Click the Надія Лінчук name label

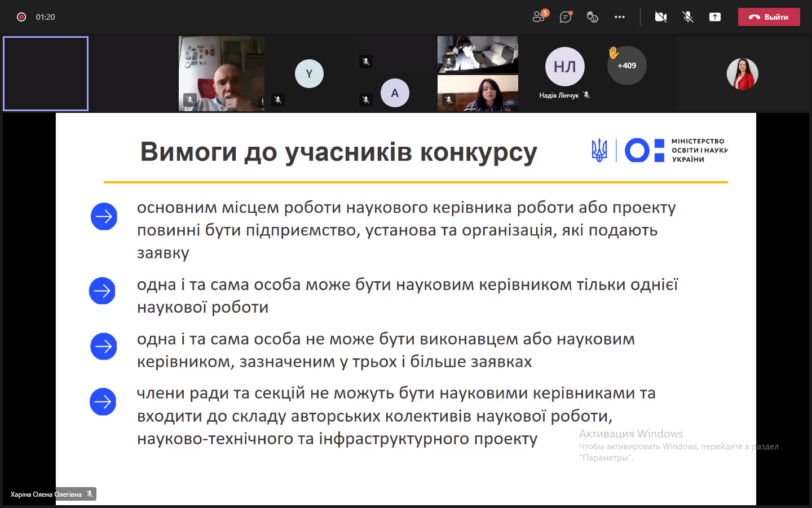[559, 95]
